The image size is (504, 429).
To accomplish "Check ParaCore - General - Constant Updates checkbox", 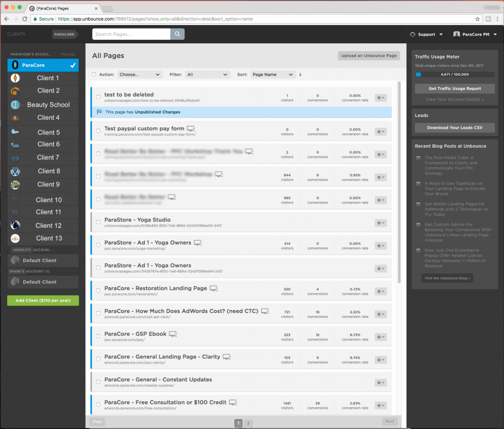I will 98,382.
